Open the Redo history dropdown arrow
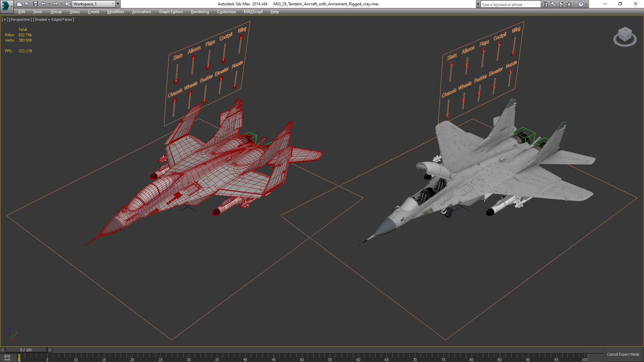644x362 pixels. tap(61, 4)
